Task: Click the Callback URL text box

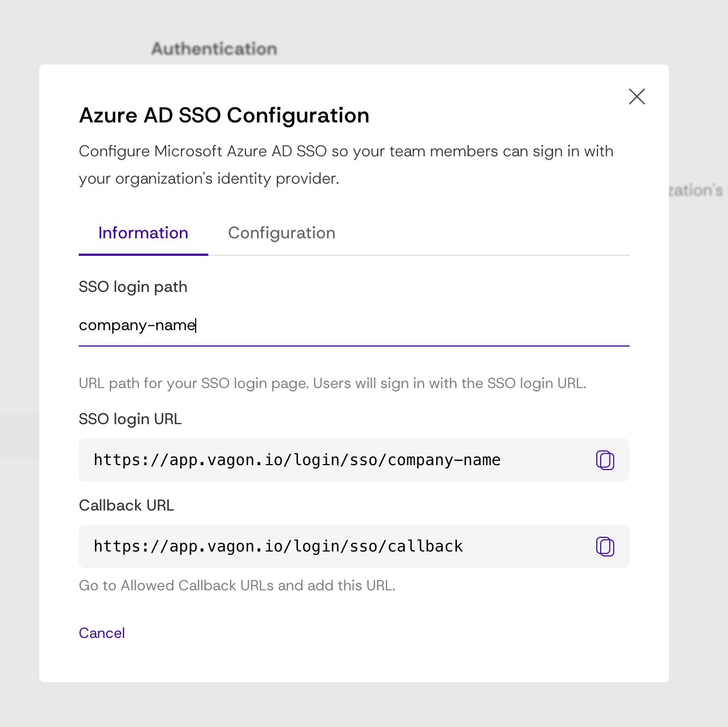Action: click(x=354, y=547)
